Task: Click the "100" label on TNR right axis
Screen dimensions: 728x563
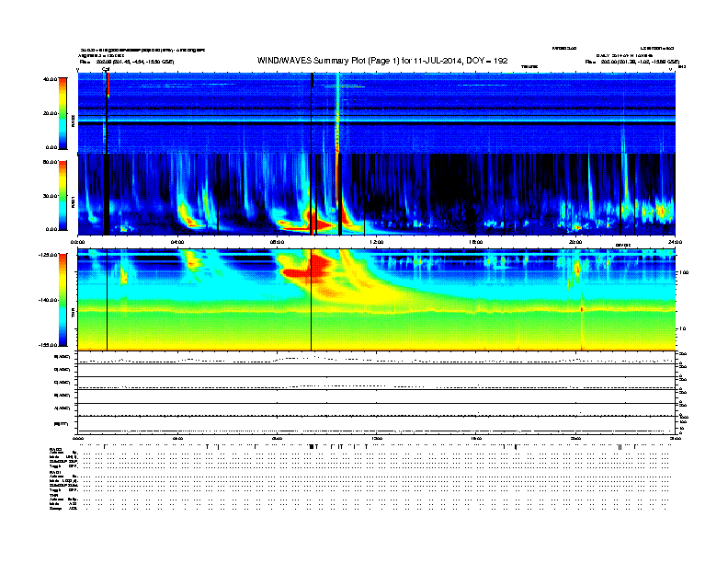Action: [x=684, y=272]
